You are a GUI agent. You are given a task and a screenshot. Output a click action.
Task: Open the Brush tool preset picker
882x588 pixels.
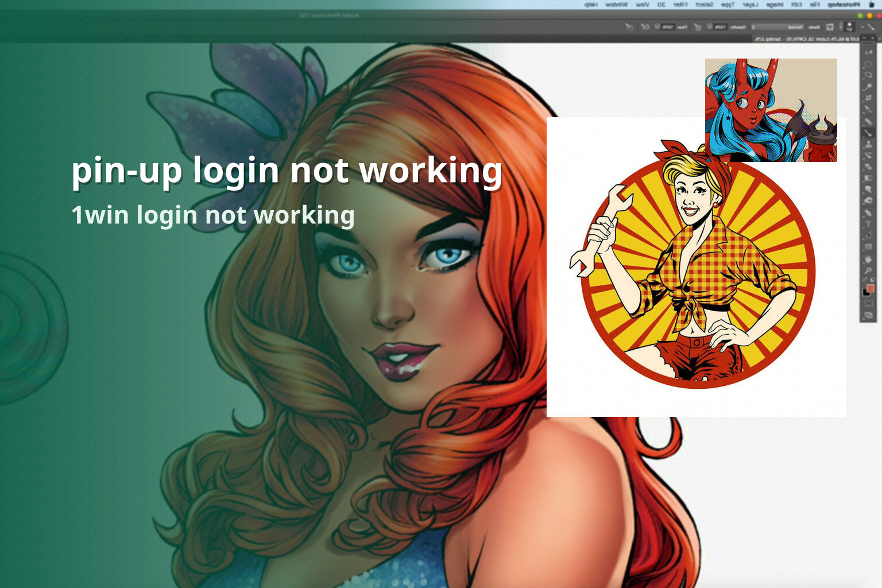[868, 26]
